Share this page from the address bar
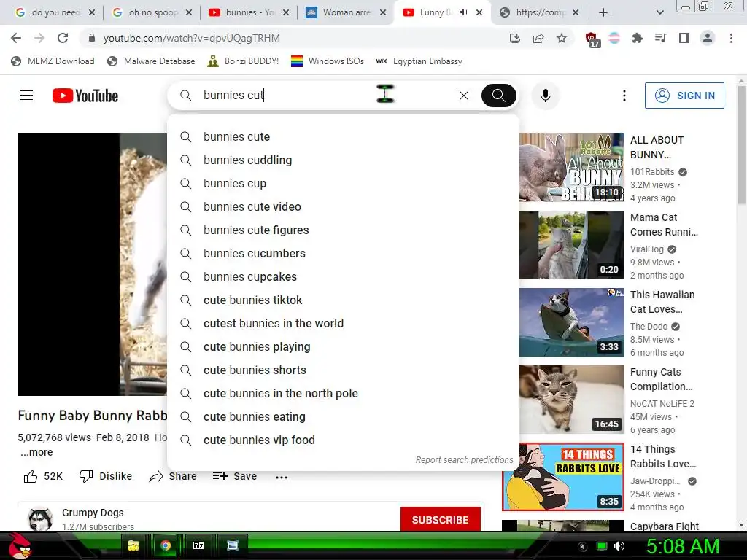The height and width of the screenshot is (560, 747). click(538, 38)
